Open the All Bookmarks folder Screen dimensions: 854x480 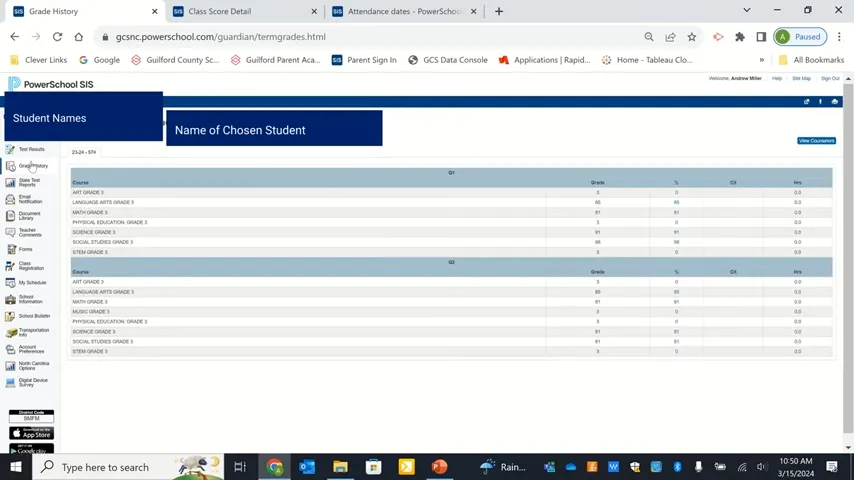click(x=810, y=60)
